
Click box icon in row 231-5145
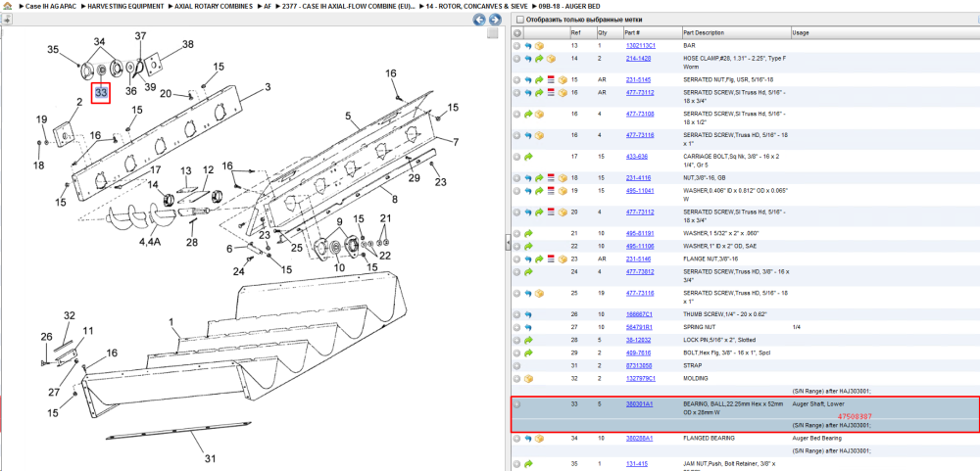(562, 80)
